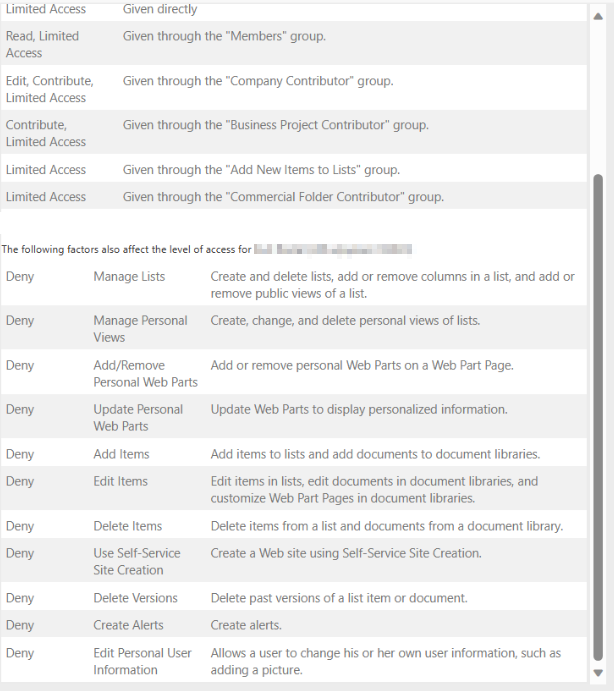Viewport: 614px width, 691px height.
Task: Select 'Update Personal Web Parts' permission
Action: [138, 418]
